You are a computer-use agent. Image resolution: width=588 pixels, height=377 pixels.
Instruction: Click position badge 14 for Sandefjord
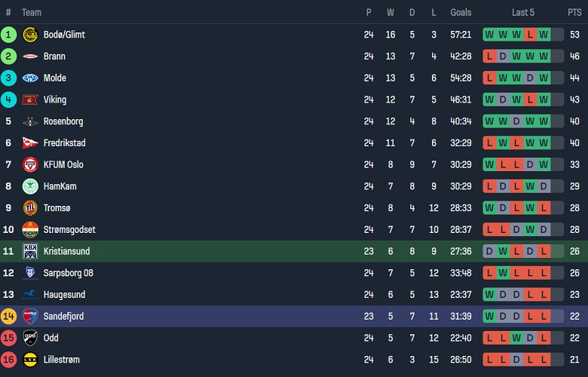(9, 316)
